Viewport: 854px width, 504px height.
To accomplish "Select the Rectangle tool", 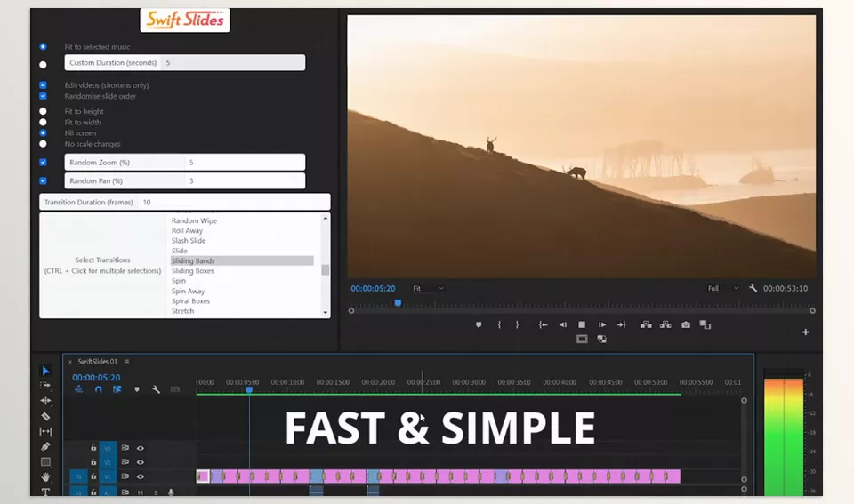I will [45, 462].
